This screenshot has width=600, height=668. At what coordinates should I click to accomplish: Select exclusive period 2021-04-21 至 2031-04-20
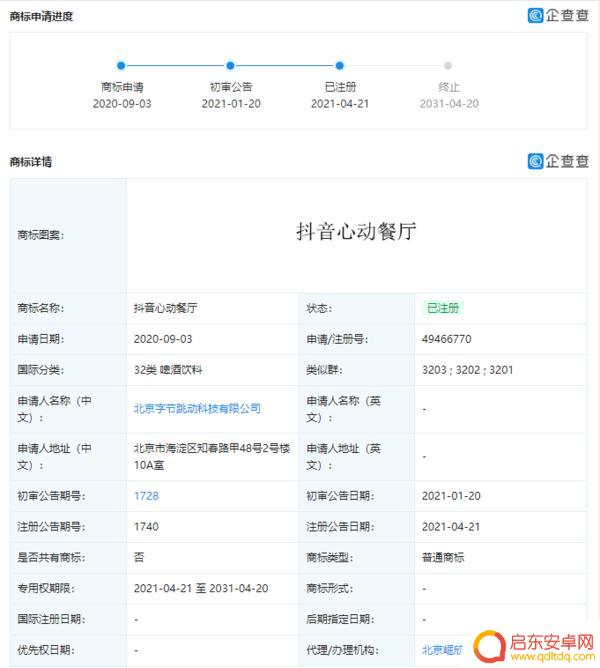[201, 588]
